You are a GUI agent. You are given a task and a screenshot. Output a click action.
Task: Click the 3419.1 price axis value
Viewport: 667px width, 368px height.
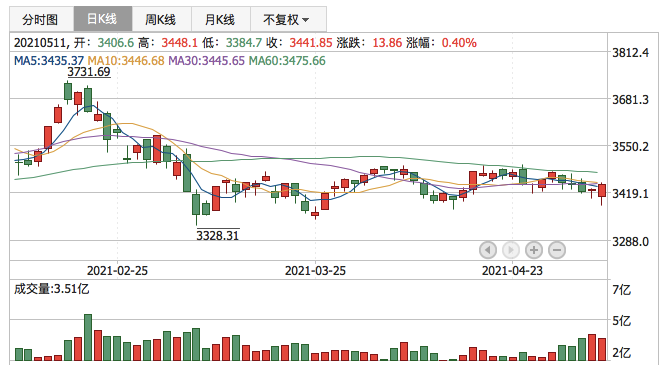(630, 194)
